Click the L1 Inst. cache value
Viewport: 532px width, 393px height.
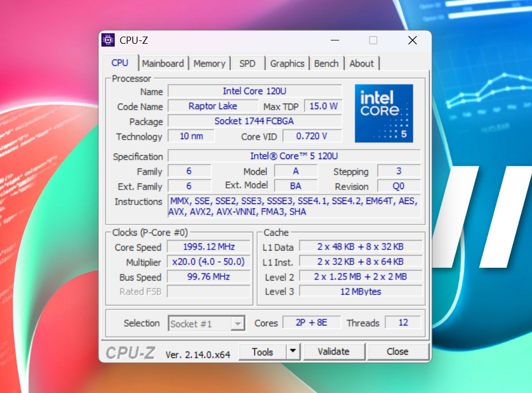point(361,262)
